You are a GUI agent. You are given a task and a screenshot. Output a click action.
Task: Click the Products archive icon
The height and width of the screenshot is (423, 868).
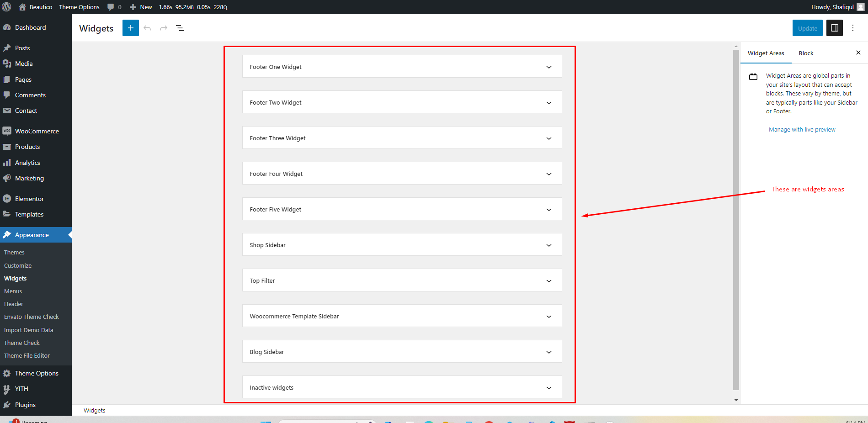7,147
